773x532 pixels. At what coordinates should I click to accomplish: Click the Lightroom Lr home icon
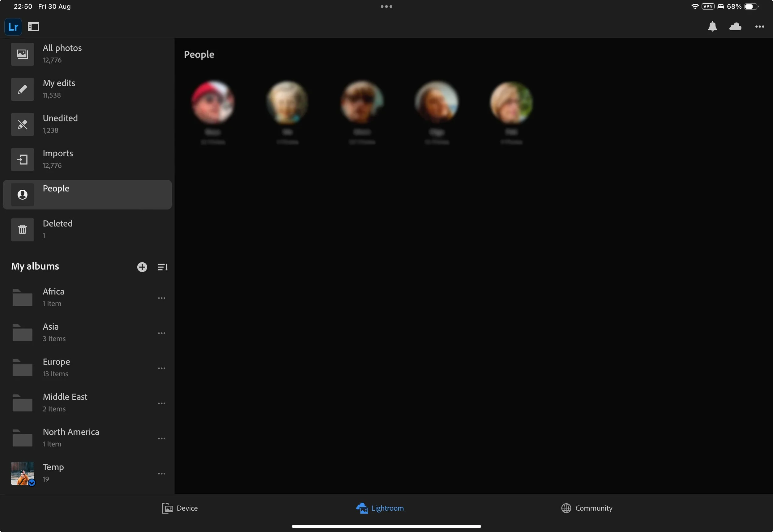(x=13, y=27)
